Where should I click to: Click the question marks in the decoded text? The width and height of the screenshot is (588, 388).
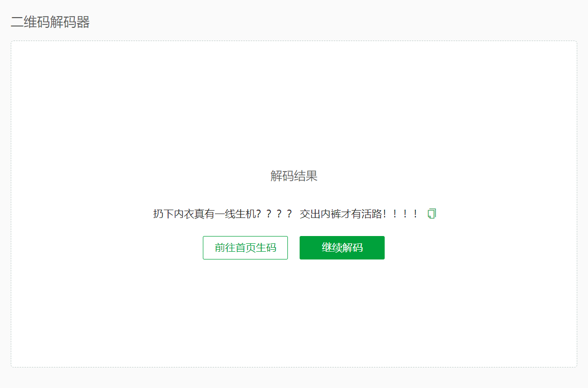click(x=275, y=214)
